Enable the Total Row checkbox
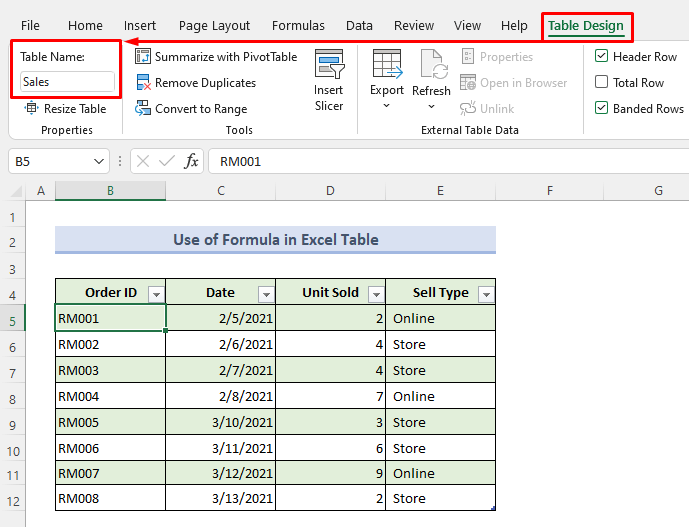The width and height of the screenshot is (689, 527). [x=601, y=83]
